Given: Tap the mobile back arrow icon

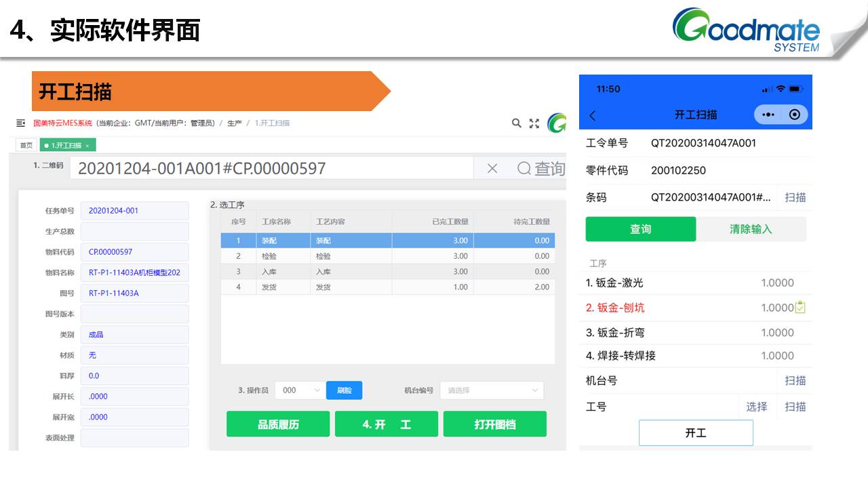Looking at the screenshot, I should (x=593, y=115).
